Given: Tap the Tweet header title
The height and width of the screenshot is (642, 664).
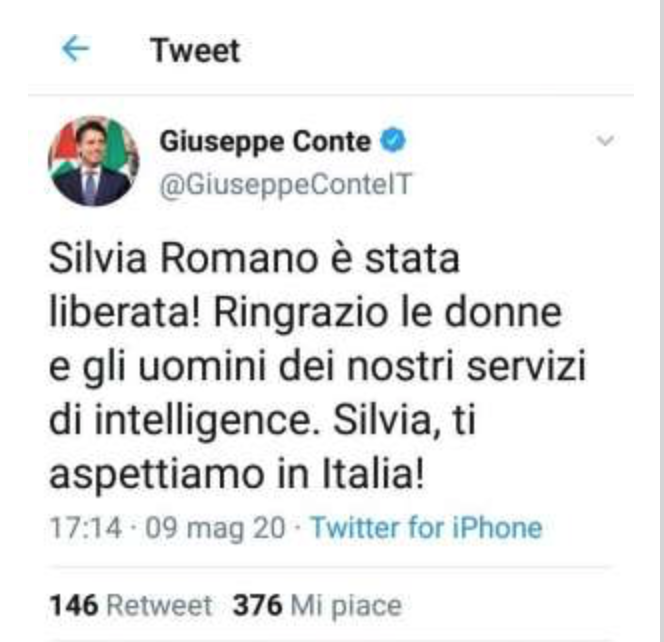Looking at the screenshot, I should pos(195,50).
